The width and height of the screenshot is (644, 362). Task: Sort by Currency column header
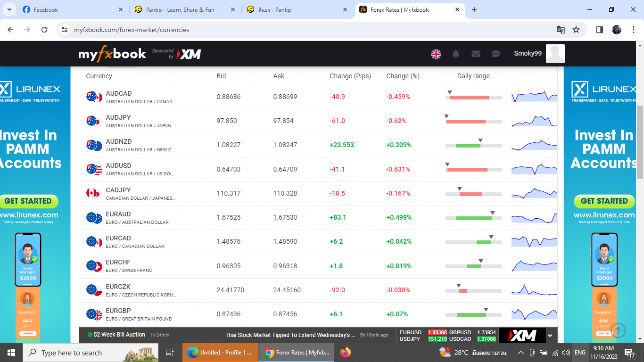(99, 76)
